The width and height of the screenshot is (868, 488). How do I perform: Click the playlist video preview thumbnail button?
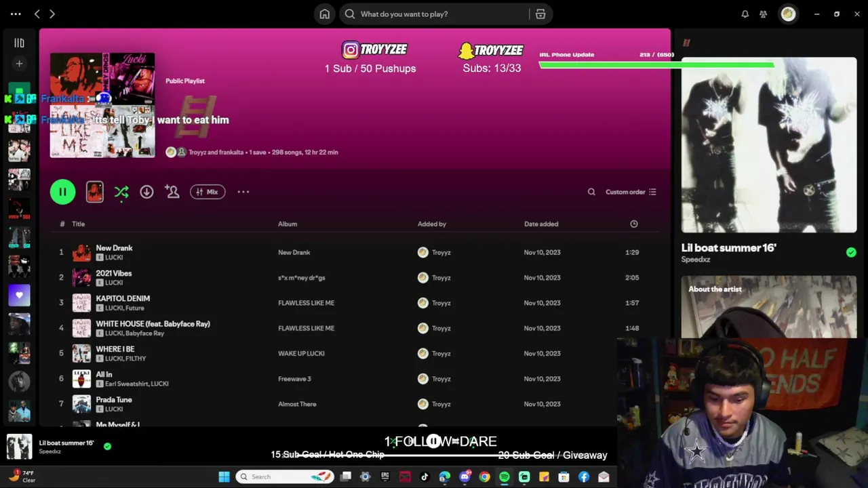[x=94, y=192]
